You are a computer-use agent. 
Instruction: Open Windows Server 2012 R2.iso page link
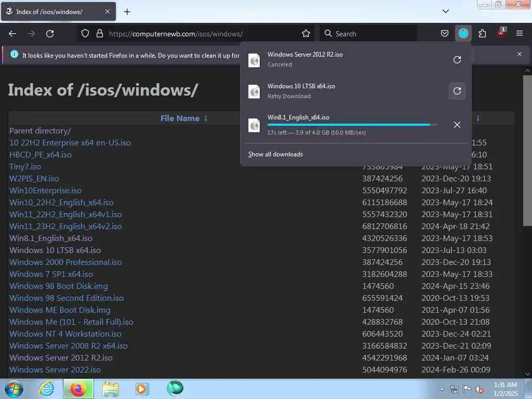61,357
